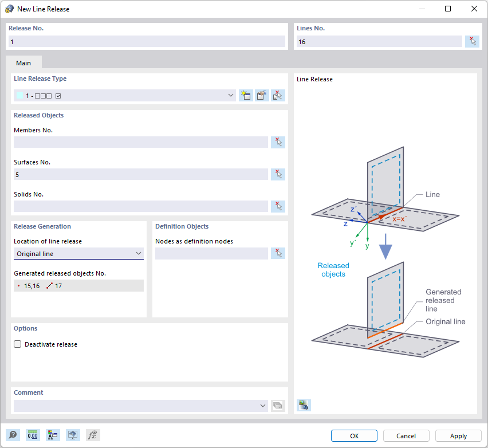
Task: Expand the Comment dropdown
Action: point(263,405)
